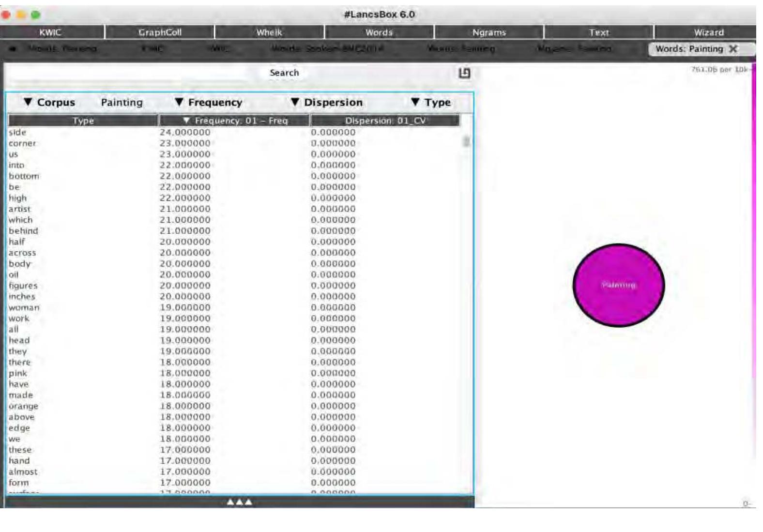Switch to the Whelk tab

(x=269, y=32)
